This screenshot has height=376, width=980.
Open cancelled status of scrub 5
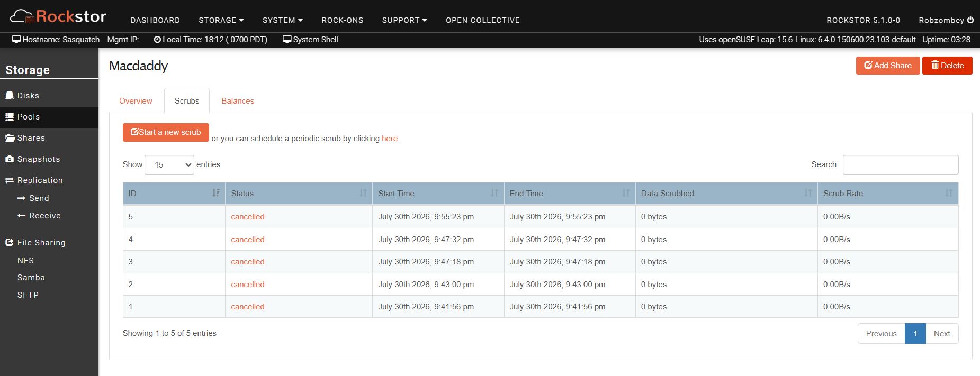(248, 217)
